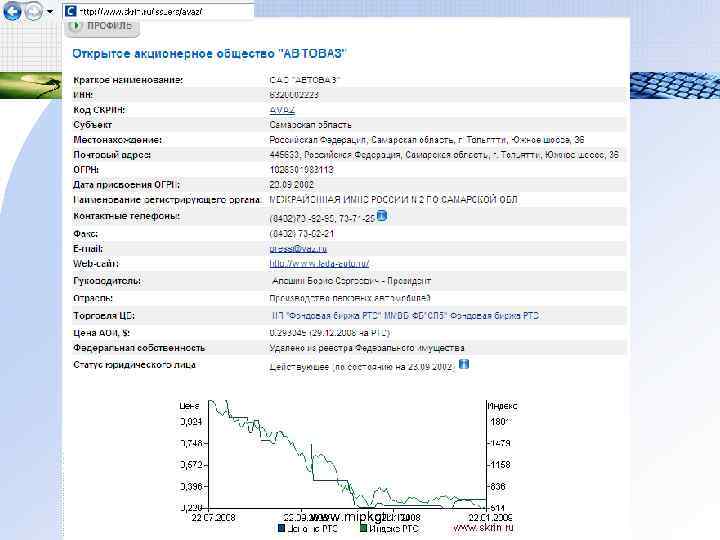This screenshot has height=540, width=720.
Task: Click the info icon beside contact phones
Action: point(382,215)
